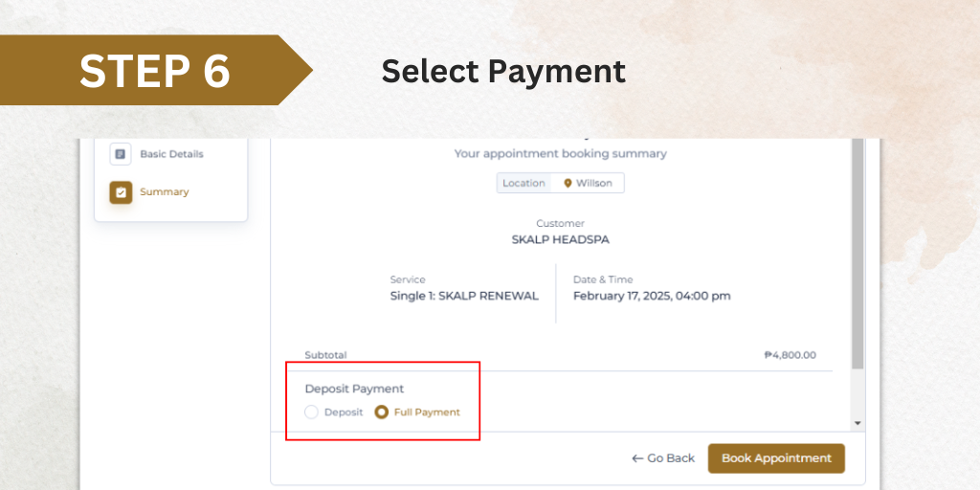Click the Willson location chip
Viewport: 980px width, 490px height.
(x=588, y=183)
